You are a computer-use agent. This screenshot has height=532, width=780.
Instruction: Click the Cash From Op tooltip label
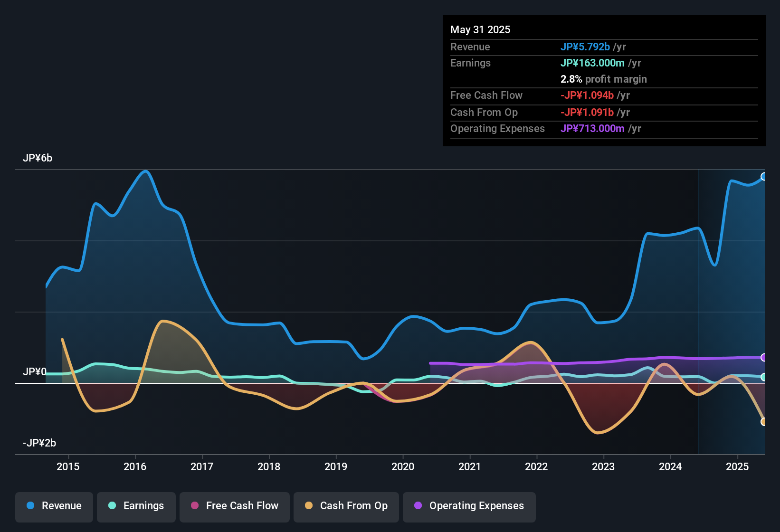484,113
